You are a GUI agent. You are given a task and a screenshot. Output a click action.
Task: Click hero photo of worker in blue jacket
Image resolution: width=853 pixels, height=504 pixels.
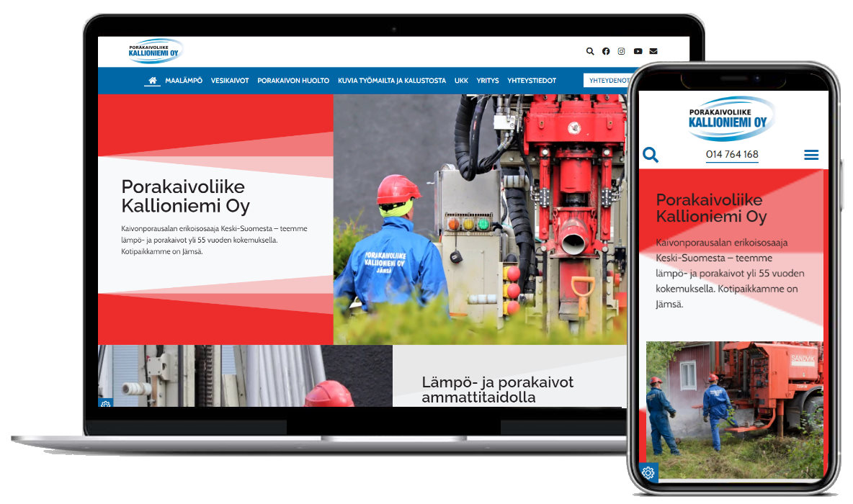(480, 219)
